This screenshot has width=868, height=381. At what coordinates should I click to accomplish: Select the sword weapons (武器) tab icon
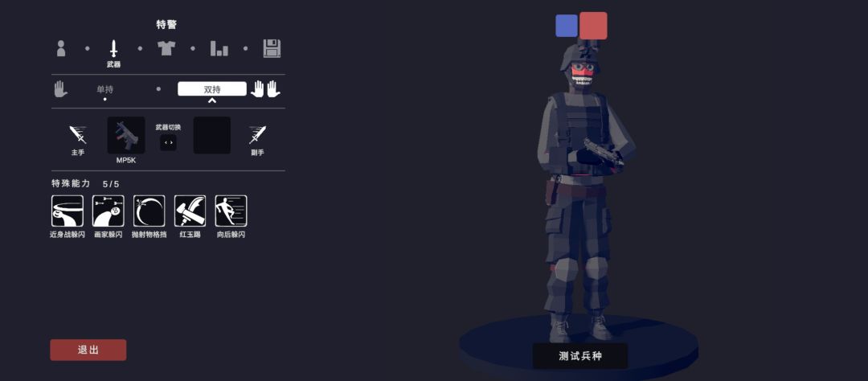[113, 48]
